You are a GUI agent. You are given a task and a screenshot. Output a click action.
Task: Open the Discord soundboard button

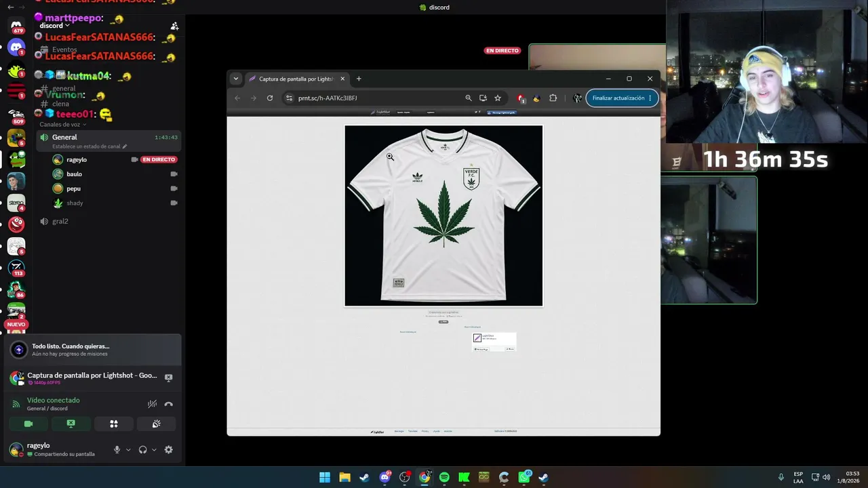(156, 424)
